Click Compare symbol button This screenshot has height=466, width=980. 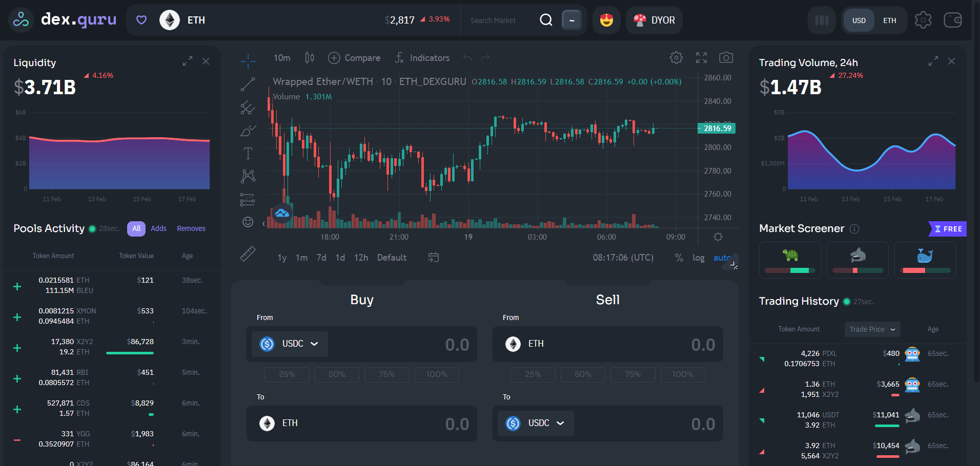pyautogui.click(x=354, y=58)
